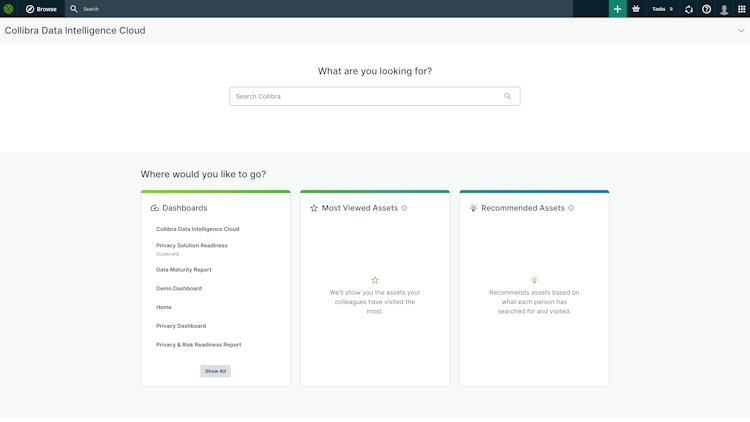Click the 'Scorecard' label under Privacy Solution Readiness

pos(167,254)
